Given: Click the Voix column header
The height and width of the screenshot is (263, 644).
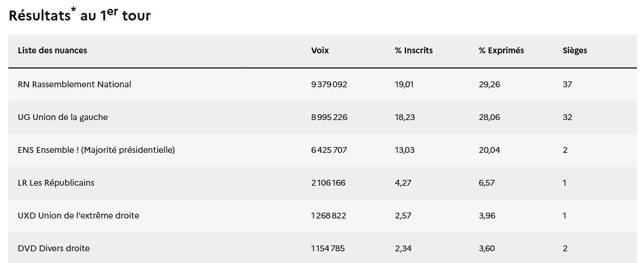Looking at the screenshot, I should pyautogui.click(x=320, y=50).
